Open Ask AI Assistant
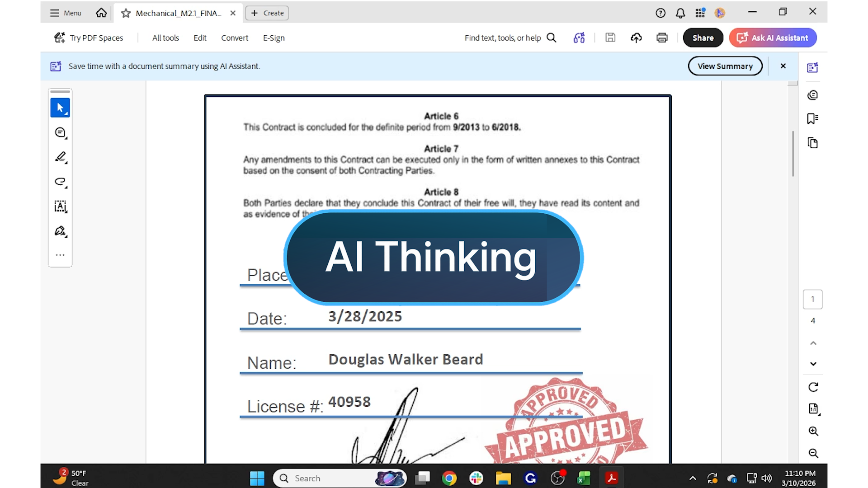868x488 pixels. (773, 38)
